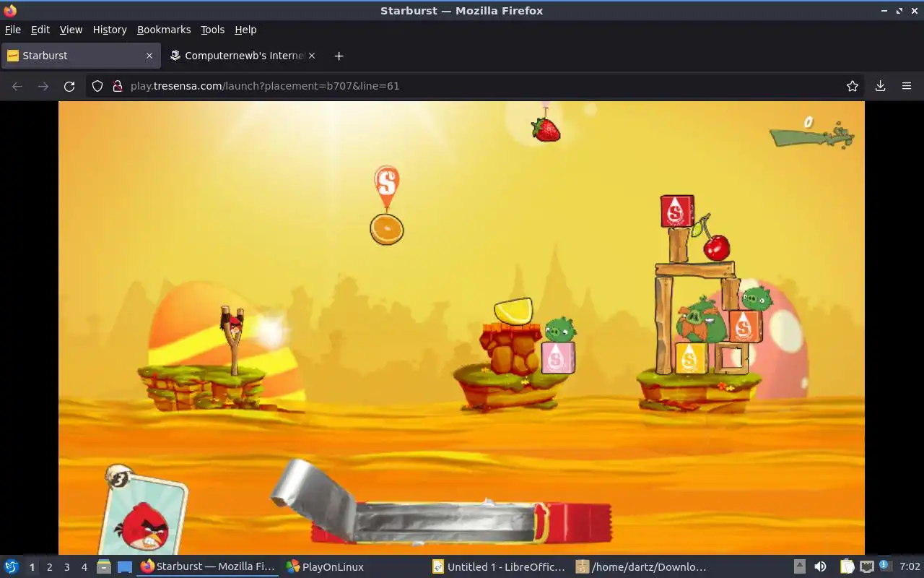Switch to Untitled 1 - LibreOffice window
The width and height of the screenshot is (924, 578).
coord(499,567)
